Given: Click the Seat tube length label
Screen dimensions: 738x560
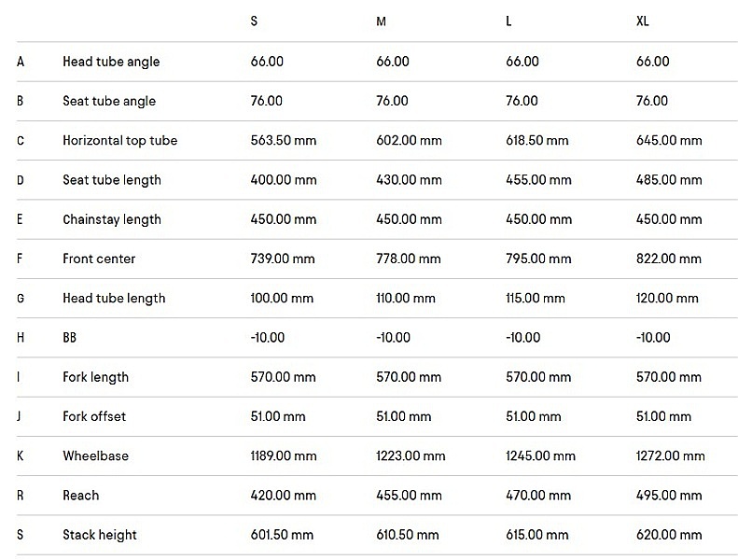Looking at the screenshot, I should (x=112, y=180).
